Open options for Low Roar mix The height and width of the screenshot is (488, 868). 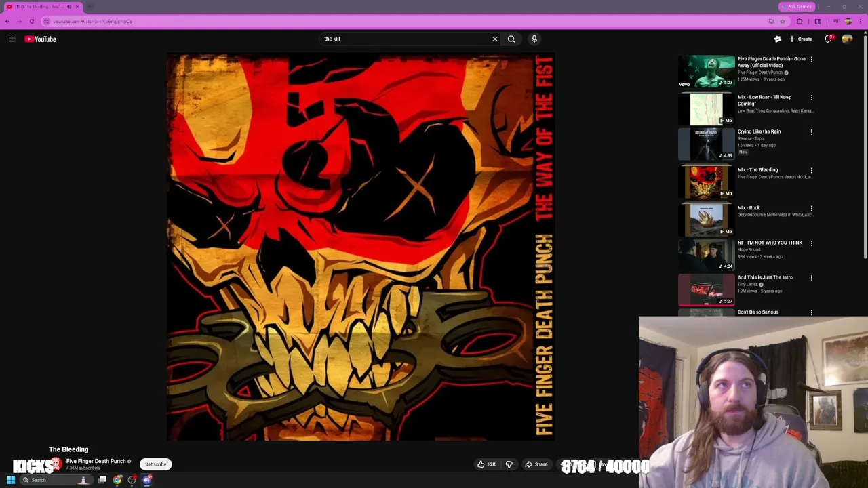point(811,98)
